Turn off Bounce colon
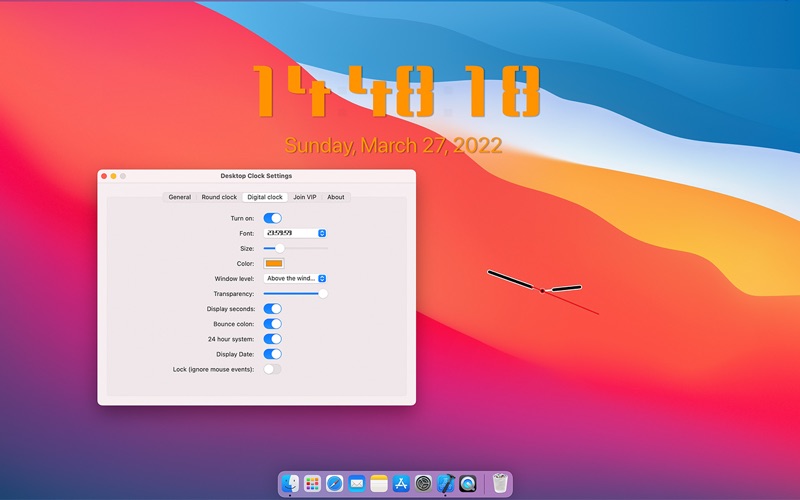800x500 pixels. (x=272, y=323)
